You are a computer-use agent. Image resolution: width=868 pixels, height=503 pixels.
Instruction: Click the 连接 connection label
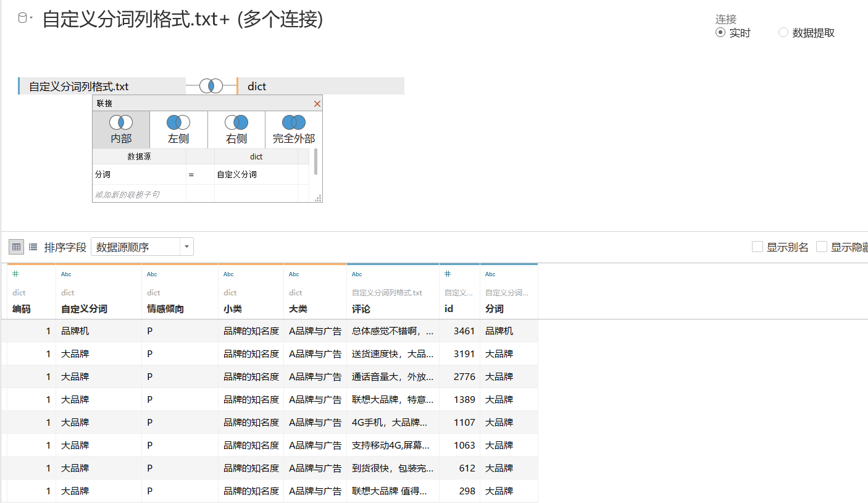click(726, 19)
